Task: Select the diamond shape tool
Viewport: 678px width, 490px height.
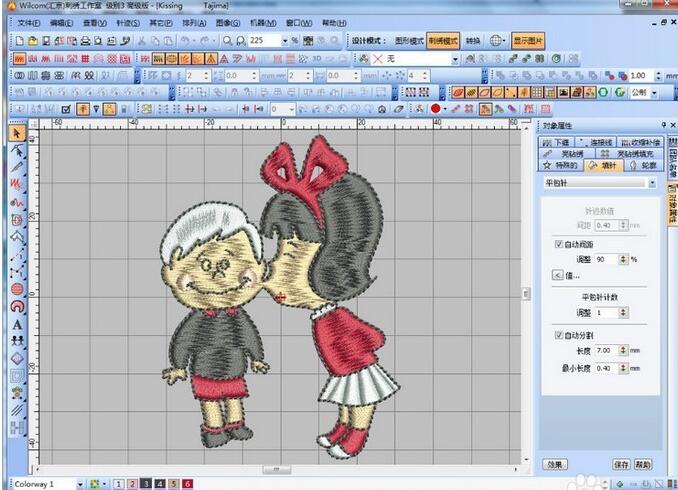Action: coord(17,358)
